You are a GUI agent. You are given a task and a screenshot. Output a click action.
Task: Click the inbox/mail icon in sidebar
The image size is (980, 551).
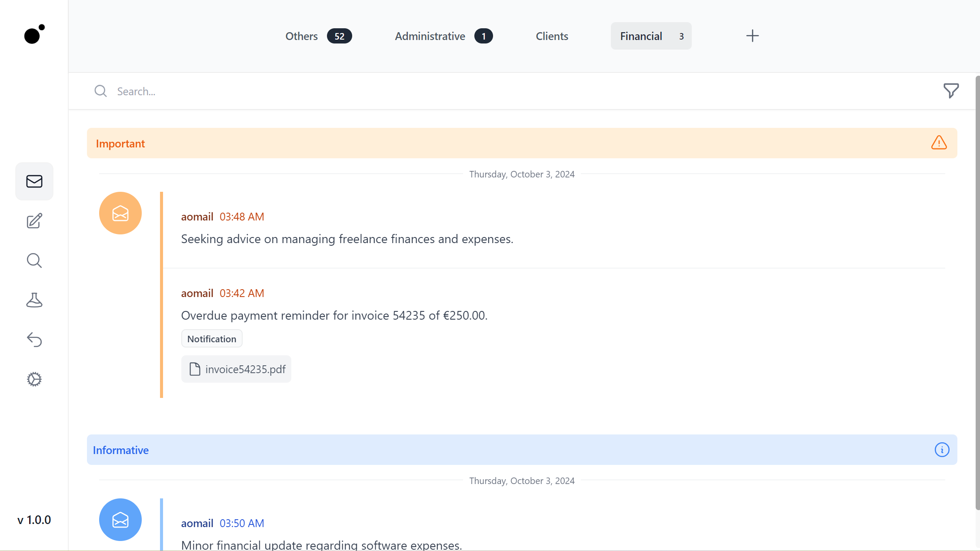pyautogui.click(x=34, y=181)
